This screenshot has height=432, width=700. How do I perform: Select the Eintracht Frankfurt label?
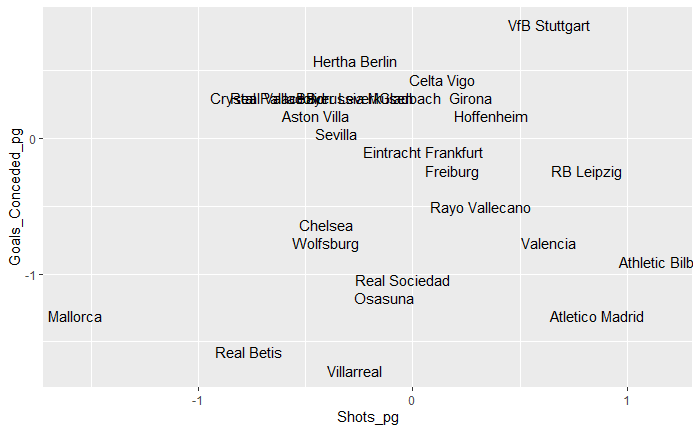[423, 153]
